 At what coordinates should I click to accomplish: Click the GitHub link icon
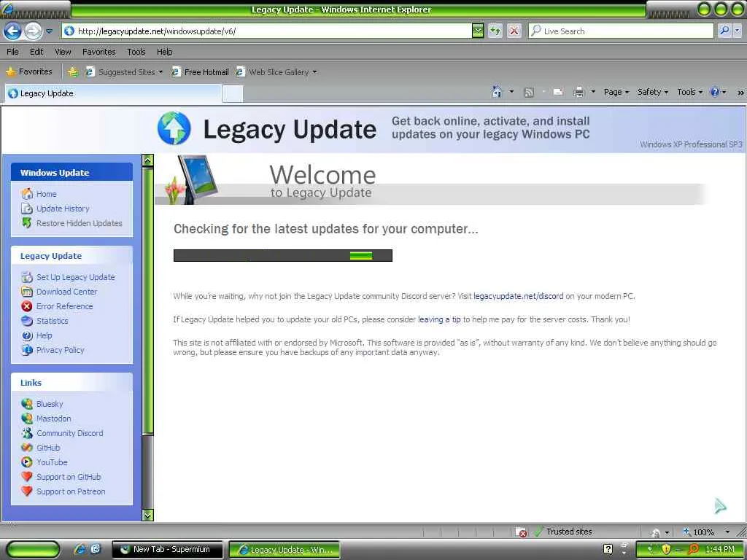(x=27, y=448)
